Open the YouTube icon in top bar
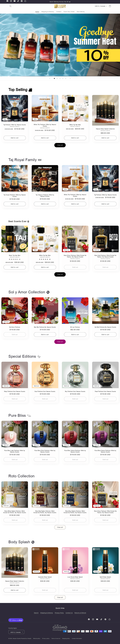120x644 pixels. pyautogui.click(x=15, y=1)
